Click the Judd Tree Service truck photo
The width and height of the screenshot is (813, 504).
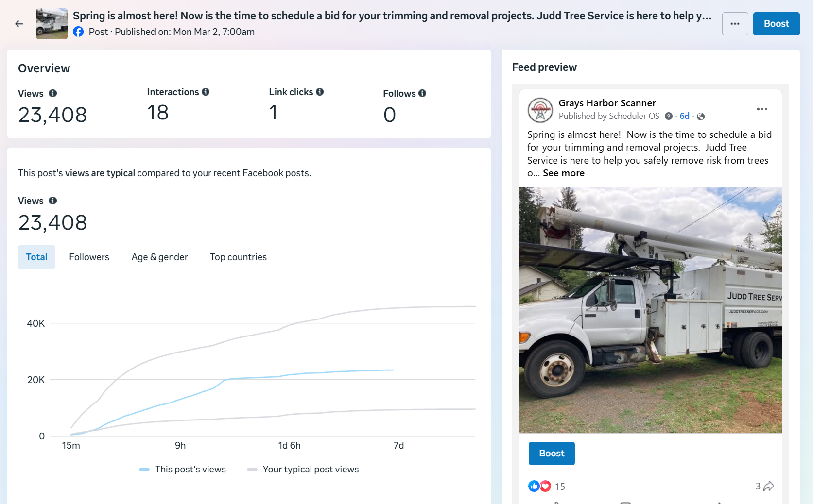(x=650, y=310)
